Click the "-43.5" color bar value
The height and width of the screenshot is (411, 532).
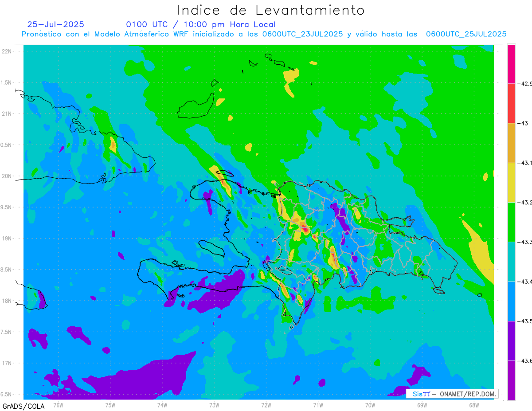click(525, 321)
